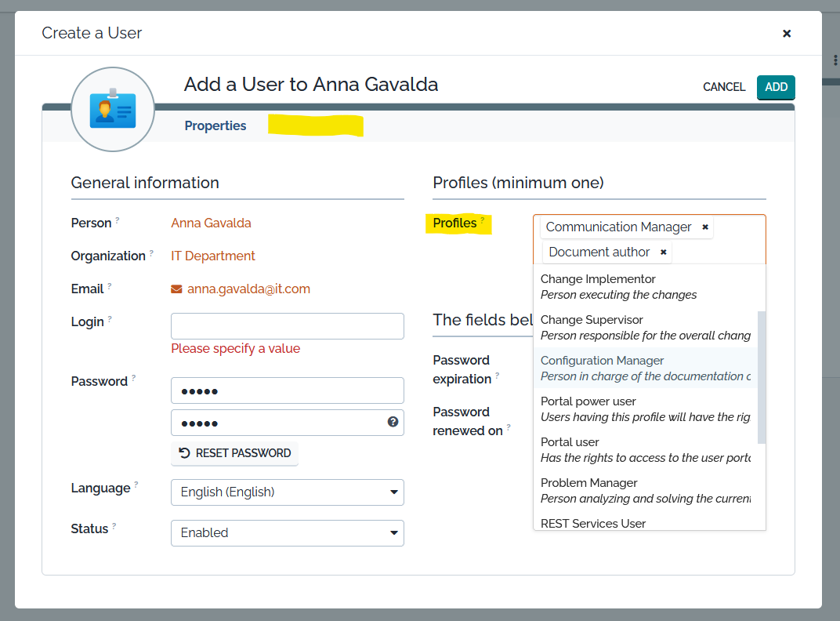The width and height of the screenshot is (840, 621).
Task: Click the user ID badge icon
Action: tap(113, 110)
